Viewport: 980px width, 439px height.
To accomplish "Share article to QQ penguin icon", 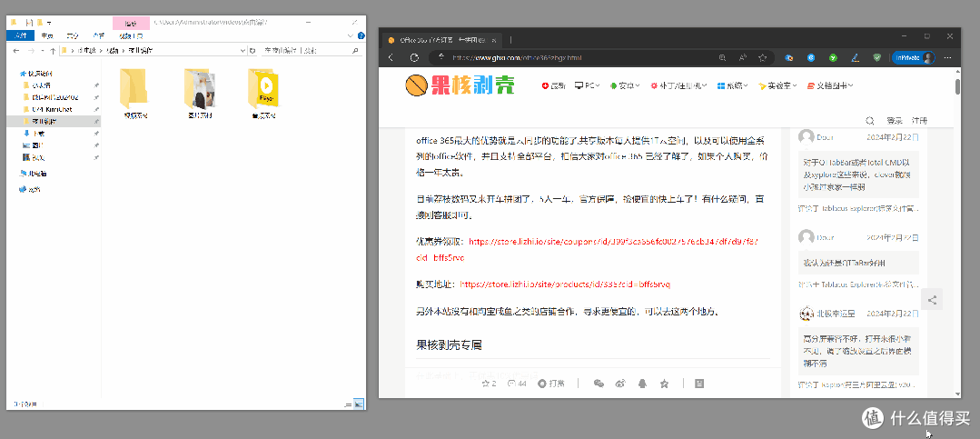I will point(642,384).
